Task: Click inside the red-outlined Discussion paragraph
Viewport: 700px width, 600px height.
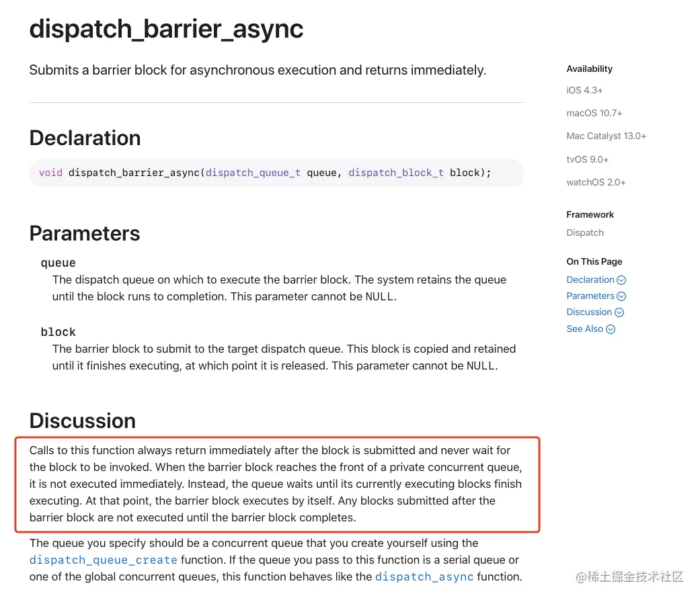Action: click(x=276, y=484)
